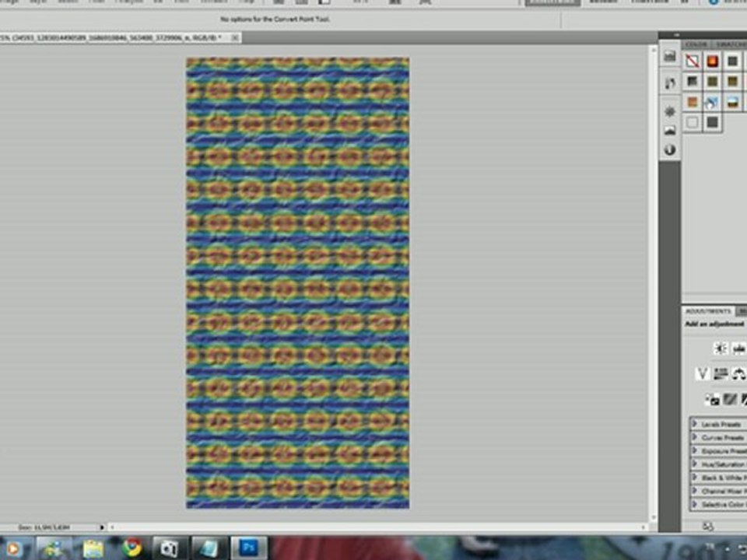Click horizontal scrollbar right arrow
The image size is (747, 560).
[644, 527]
